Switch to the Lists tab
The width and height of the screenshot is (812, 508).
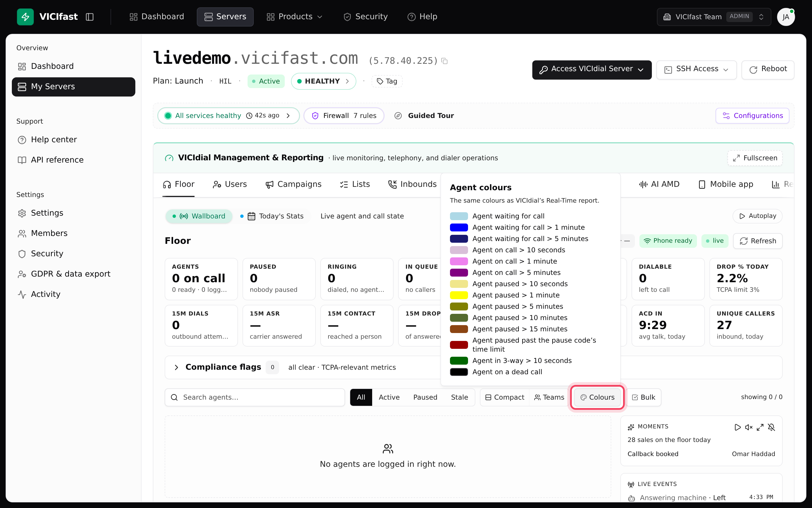click(355, 184)
